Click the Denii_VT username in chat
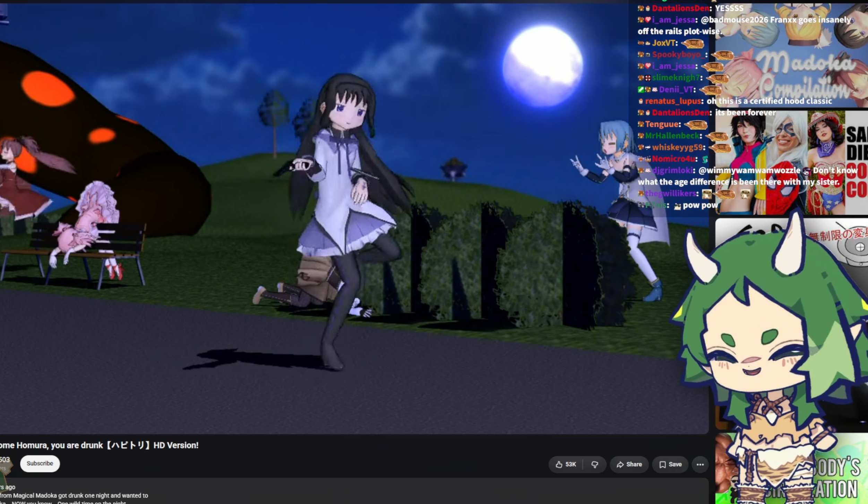The image size is (868, 504). 676,89
